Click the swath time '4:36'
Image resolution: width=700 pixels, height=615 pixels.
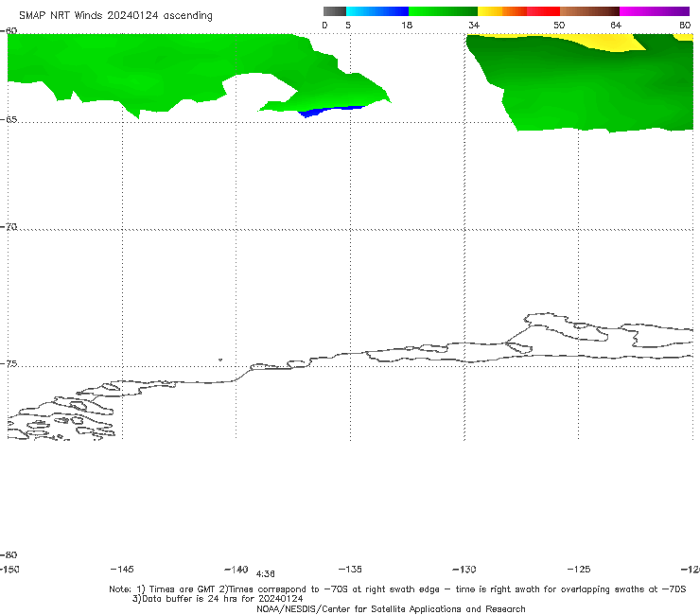[265, 574]
